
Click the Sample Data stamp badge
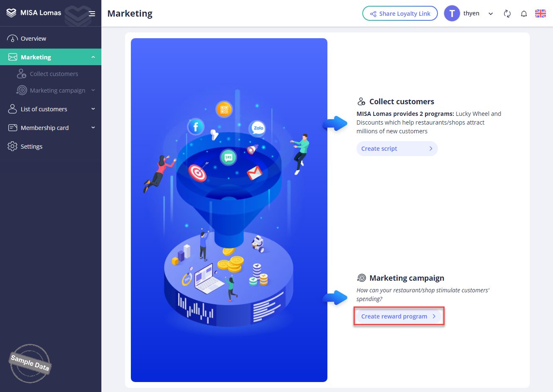(x=30, y=363)
